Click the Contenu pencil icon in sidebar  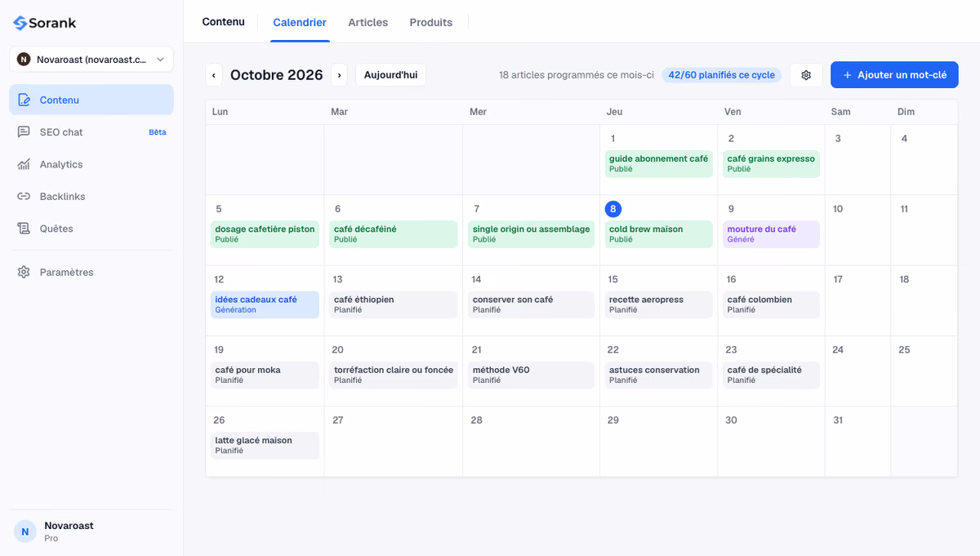[x=24, y=100]
